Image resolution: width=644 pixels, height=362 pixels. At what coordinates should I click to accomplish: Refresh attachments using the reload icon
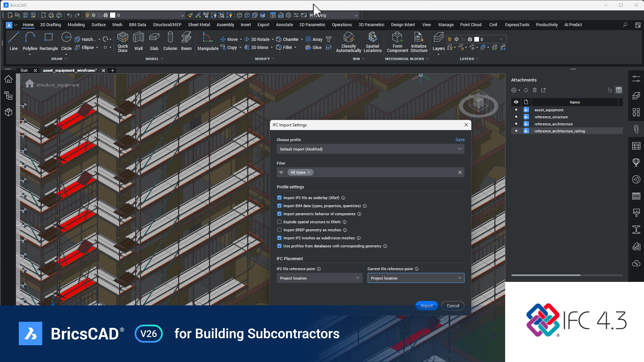click(x=526, y=90)
